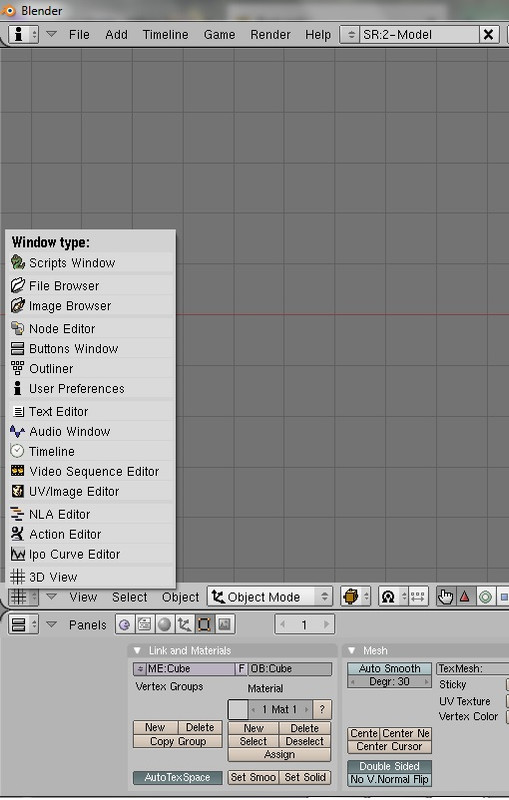This screenshot has height=800, width=509.
Task: Collapse the 3D view header menus arrow
Action: click(x=51, y=595)
